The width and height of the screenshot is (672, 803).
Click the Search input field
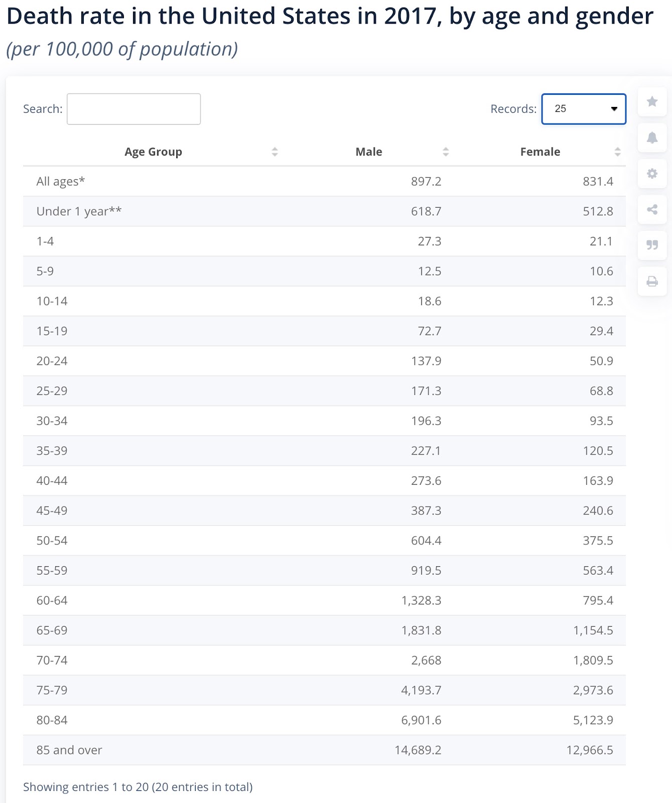(133, 109)
